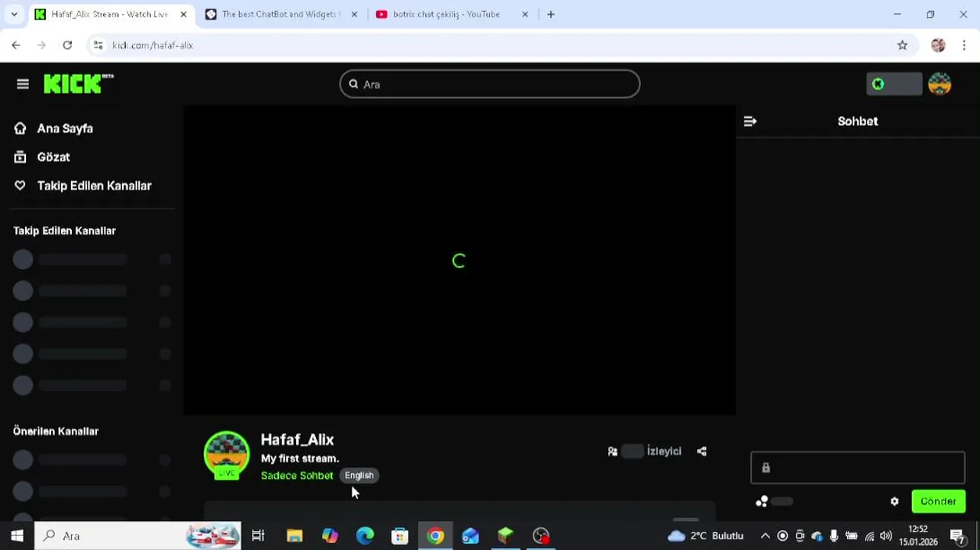Open a new browser tab
The width and height of the screenshot is (980, 550).
551,14
